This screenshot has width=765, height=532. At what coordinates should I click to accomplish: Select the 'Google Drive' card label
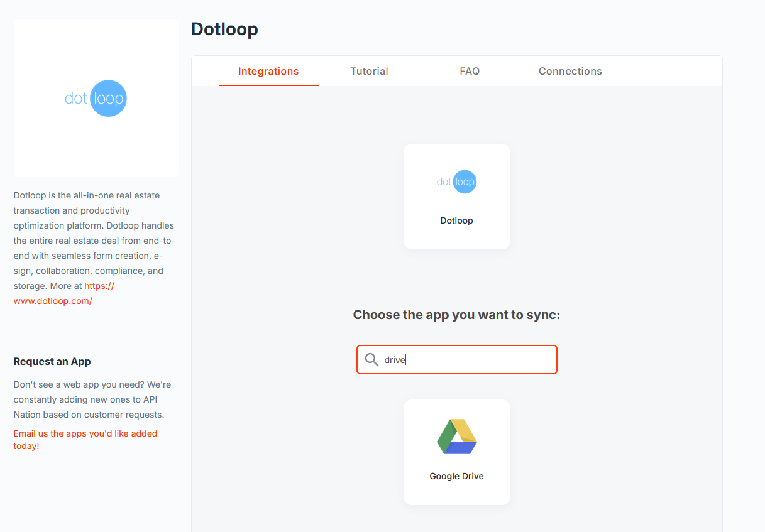(x=457, y=476)
